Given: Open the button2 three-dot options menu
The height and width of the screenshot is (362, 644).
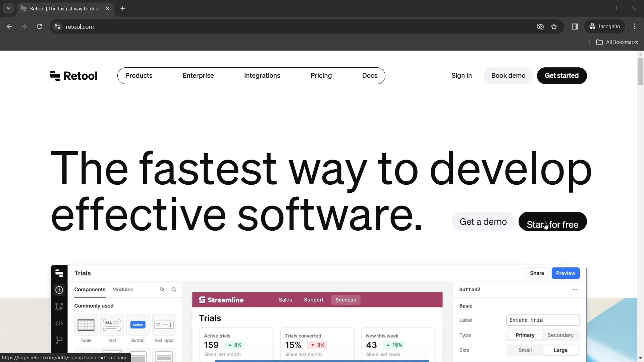Looking at the screenshot, I should 575,290.
